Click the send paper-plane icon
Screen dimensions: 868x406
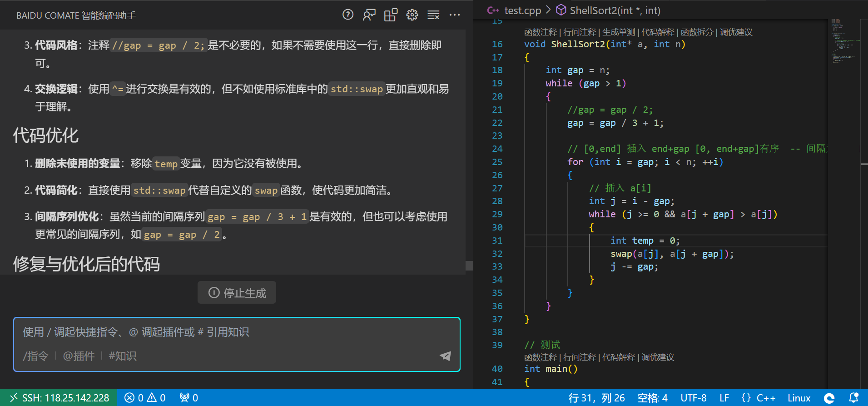[446, 356]
